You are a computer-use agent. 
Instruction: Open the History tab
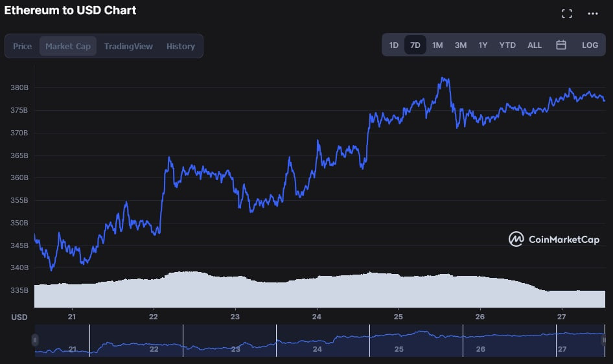pyautogui.click(x=181, y=46)
